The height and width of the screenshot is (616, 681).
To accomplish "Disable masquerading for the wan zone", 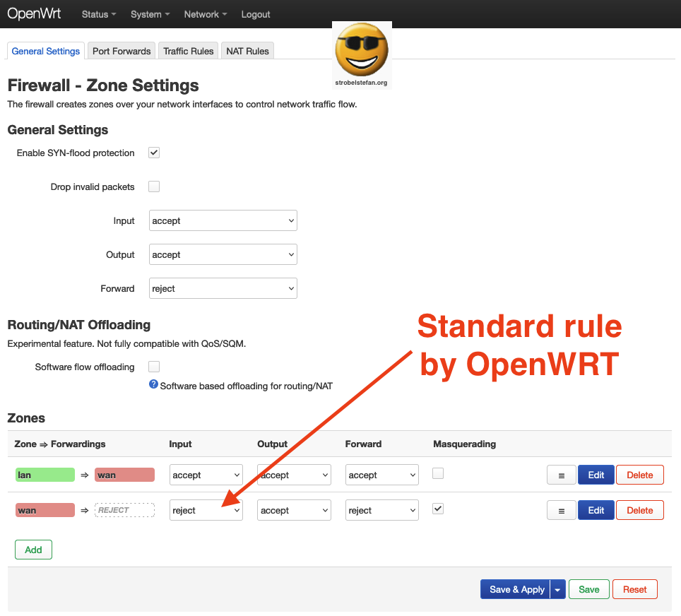I will [x=438, y=509].
